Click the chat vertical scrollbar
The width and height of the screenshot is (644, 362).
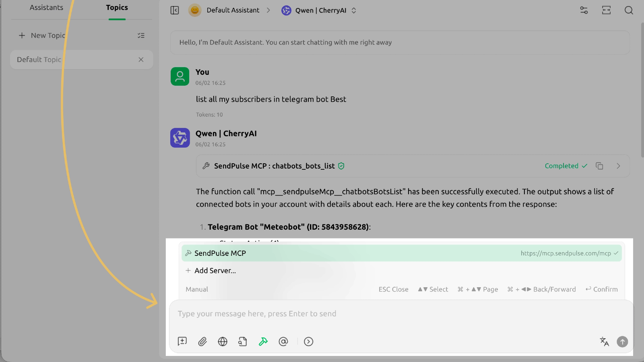click(x=642, y=89)
